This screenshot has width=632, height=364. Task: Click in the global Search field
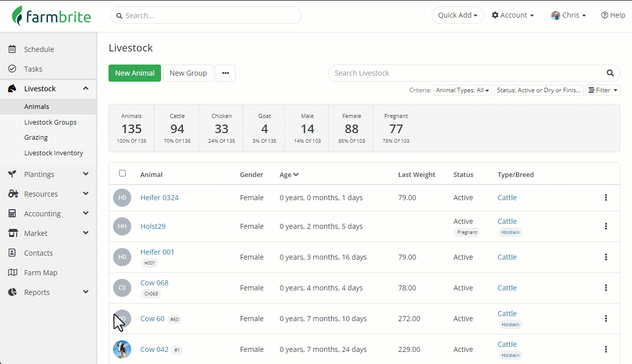[x=206, y=15]
